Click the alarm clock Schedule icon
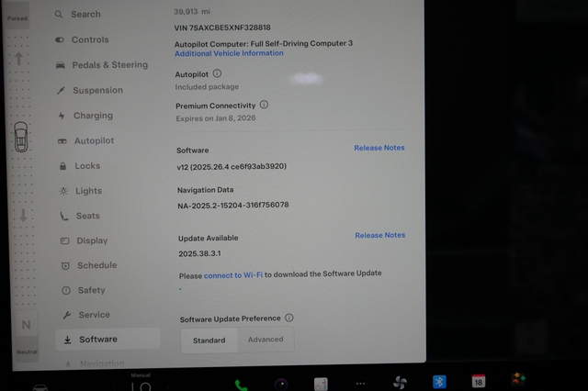The image size is (588, 391). (65, 266)
